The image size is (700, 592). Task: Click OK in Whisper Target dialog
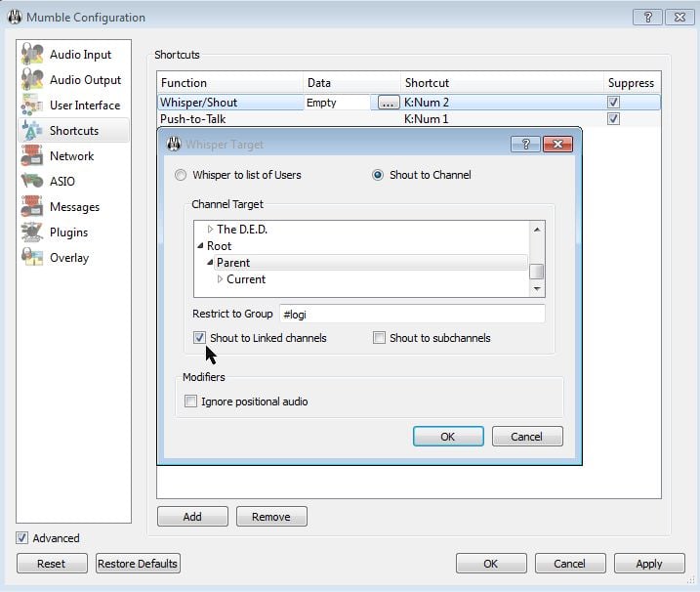click(447, 437)
